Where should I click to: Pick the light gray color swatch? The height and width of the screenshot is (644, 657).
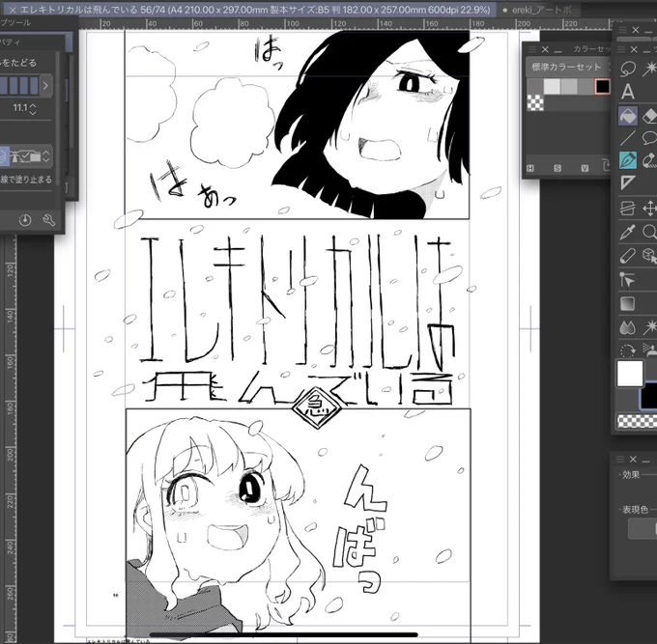tap(552, 87)
